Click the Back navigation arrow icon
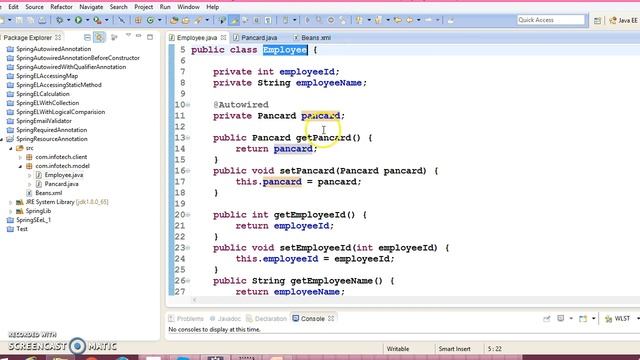Screen dimensions: 640x360 410,20
